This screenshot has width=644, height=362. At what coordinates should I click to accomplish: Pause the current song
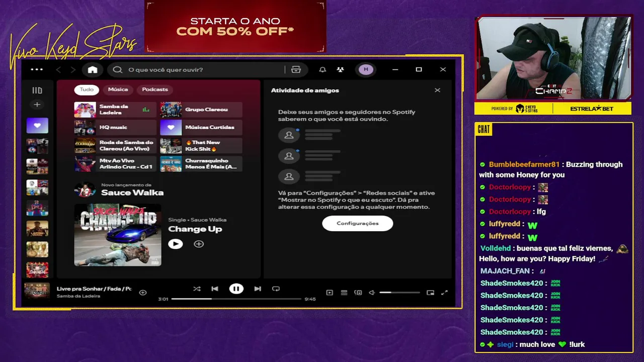tap(236, 289)
